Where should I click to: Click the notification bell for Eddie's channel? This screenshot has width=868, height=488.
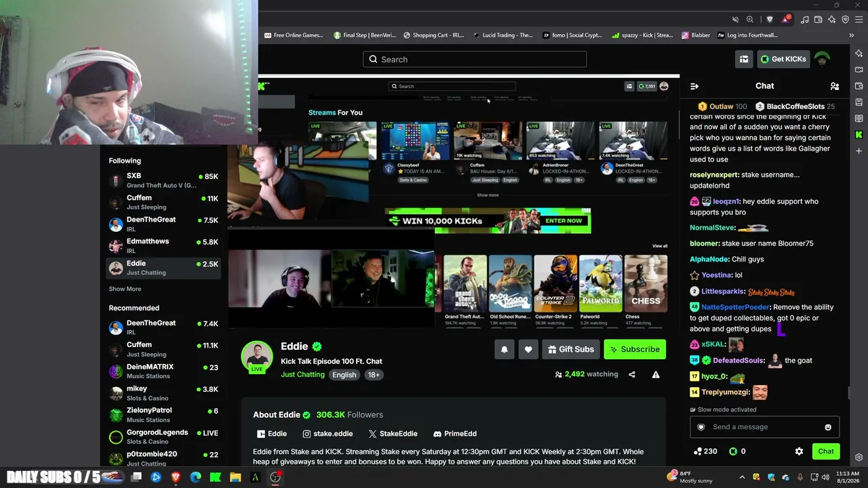[x=505, y=349]
